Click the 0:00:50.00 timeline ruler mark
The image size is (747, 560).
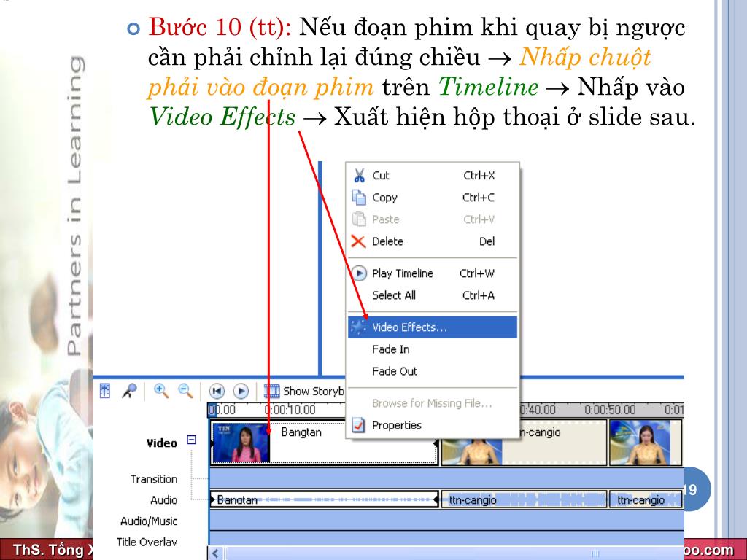click(x=610, y=410)
